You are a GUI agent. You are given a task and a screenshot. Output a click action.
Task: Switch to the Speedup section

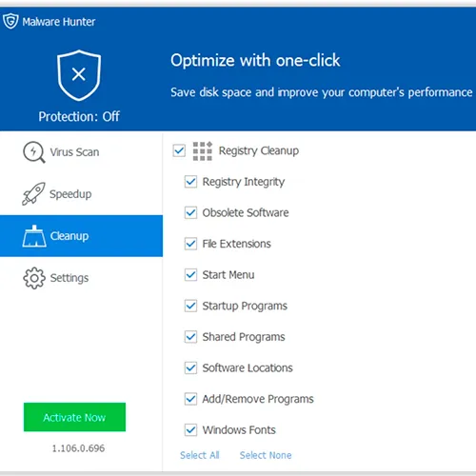coord(81,194)
